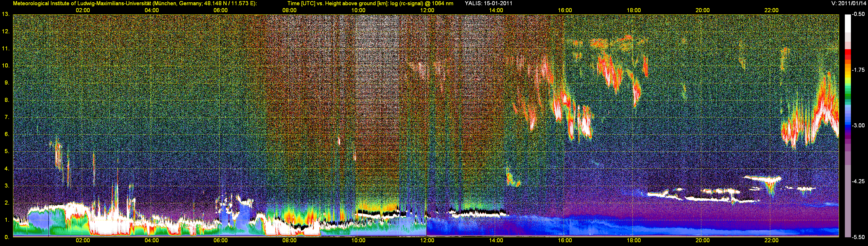Click the 10:00 label on the top time axis
868x246 pixels.
pyautogui.click(x=358, y=10)
